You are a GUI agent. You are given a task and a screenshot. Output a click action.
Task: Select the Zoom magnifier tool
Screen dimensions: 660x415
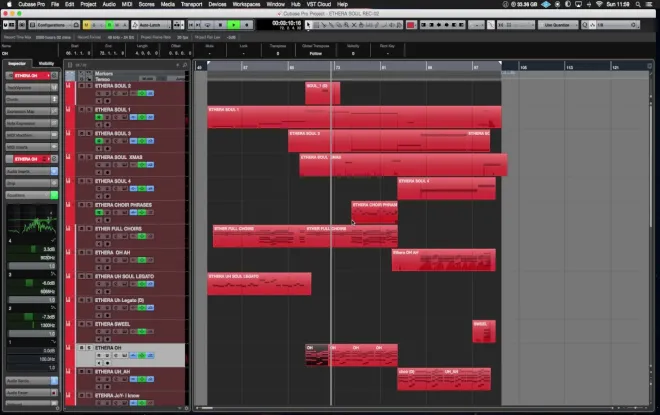(346, 25)
